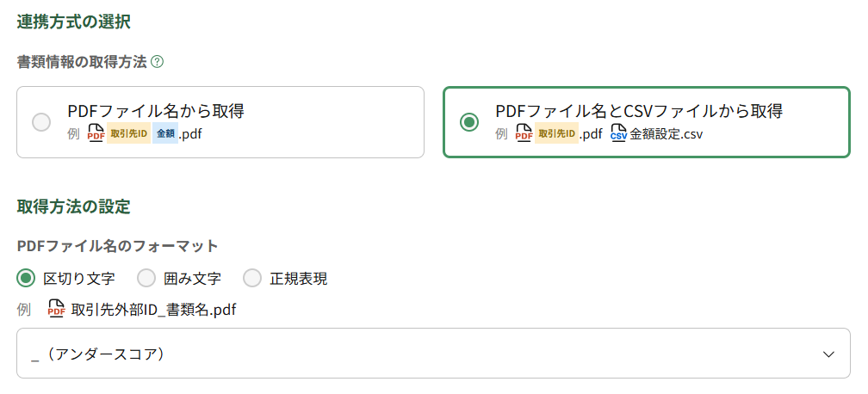Click the CSV file icon before 金額設定.csv
This screenshot has height=394, width=868.
[618, 134]
